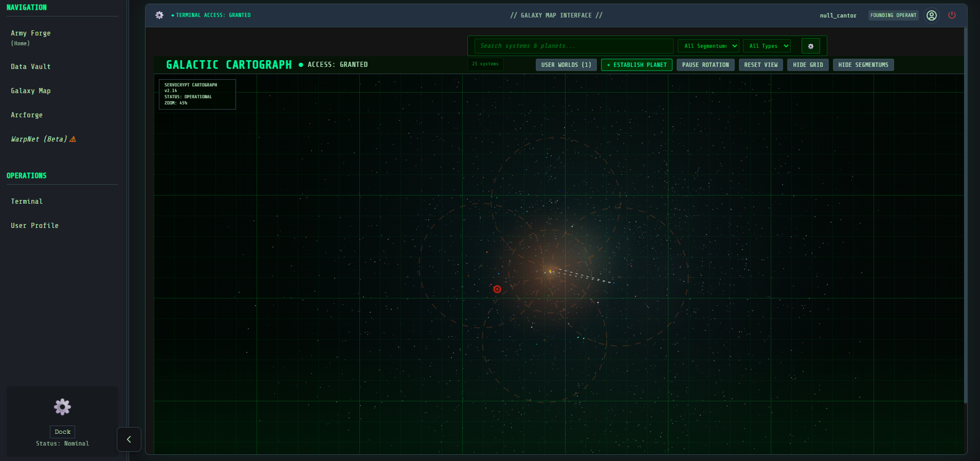Click the Galactic Cartograph title
Viewport: 980px width, 461px height.
229,65
